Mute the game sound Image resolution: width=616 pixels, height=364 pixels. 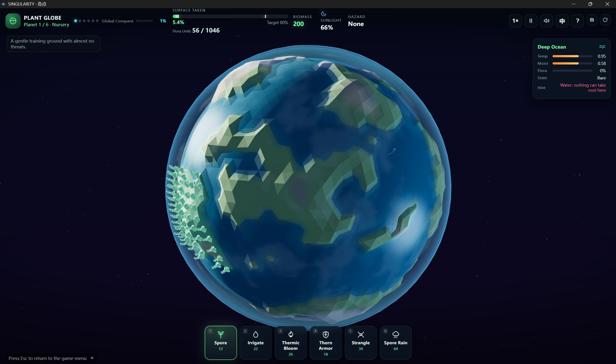(546, 21)
